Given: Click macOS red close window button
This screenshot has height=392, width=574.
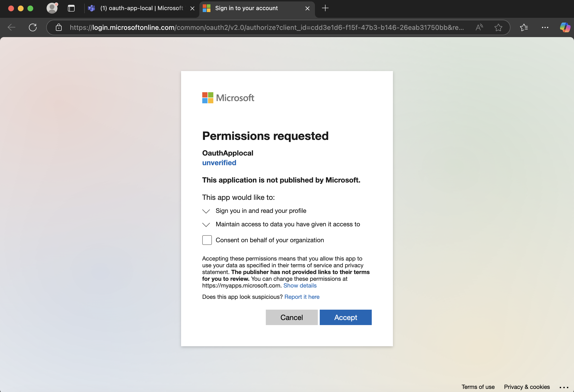Looking at the screenshot, I should point(11,8).
